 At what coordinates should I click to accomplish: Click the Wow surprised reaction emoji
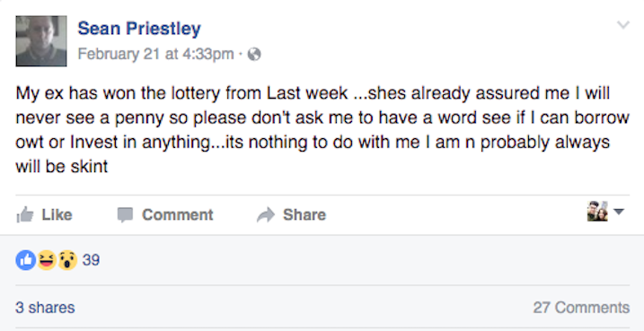[x=67, y=260]
